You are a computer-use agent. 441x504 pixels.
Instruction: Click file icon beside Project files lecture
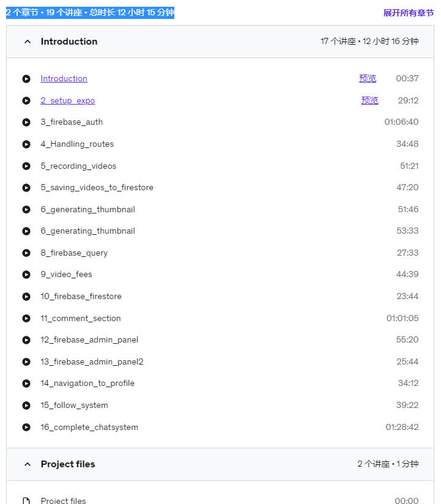[x=26, y=500]
